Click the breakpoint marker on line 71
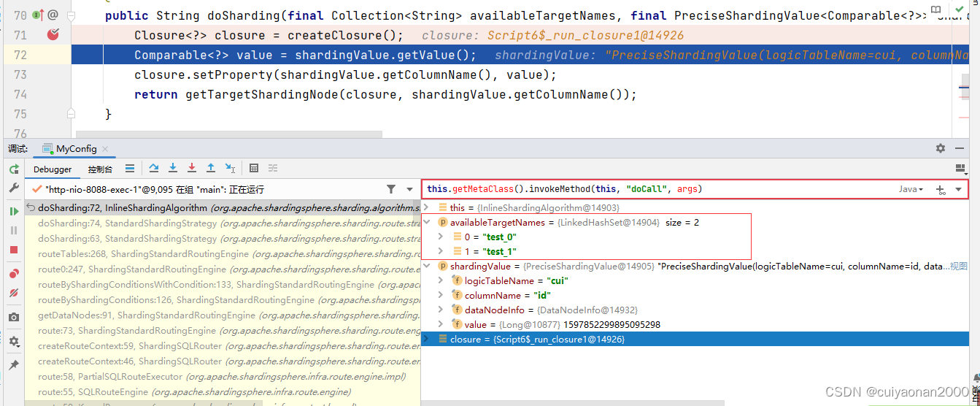980x406 pixels. pos(53,34)
